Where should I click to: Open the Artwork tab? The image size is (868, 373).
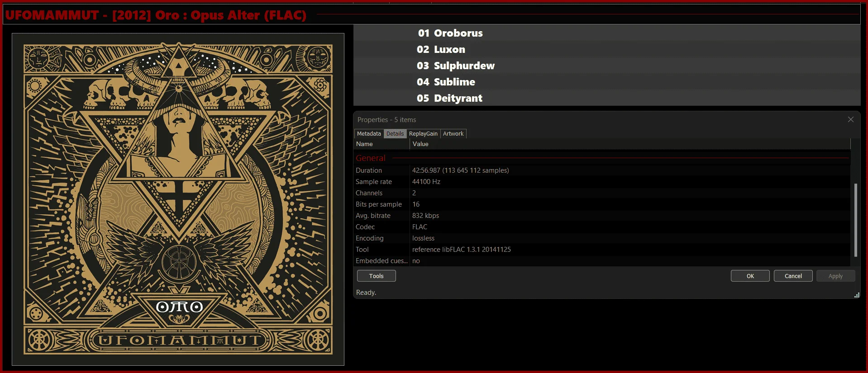pyautogui.click(x=453, y=133)
